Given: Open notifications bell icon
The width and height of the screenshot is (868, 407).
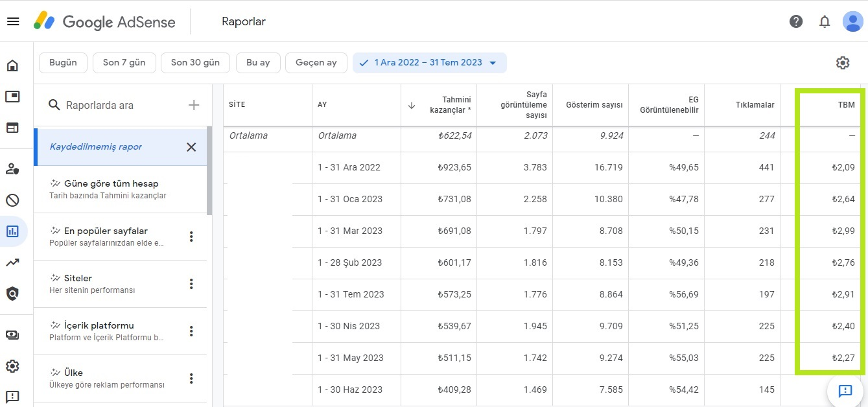Looking at the screenshot, I should tap(825, 21).
